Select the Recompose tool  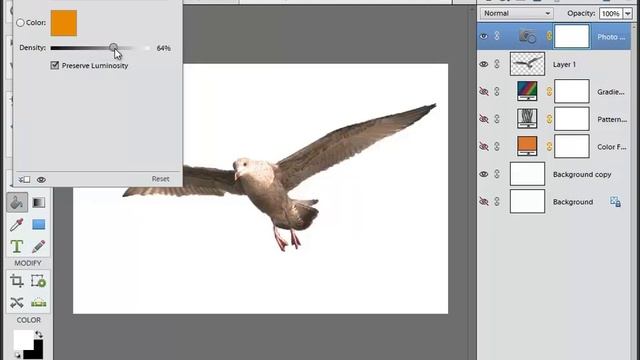[38, 281]
